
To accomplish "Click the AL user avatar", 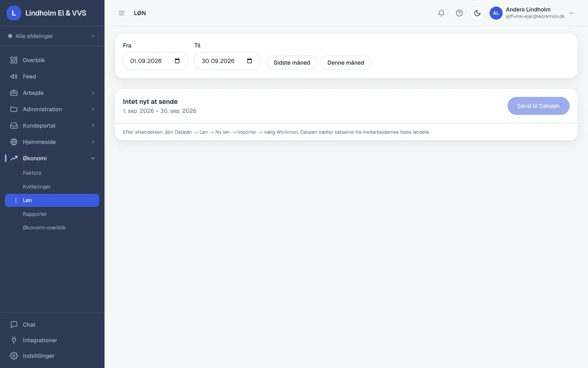I will tap(496, 13).
